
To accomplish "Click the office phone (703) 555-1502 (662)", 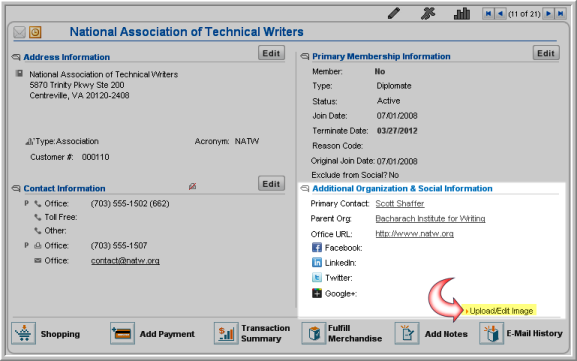I will tap(130, 203).
